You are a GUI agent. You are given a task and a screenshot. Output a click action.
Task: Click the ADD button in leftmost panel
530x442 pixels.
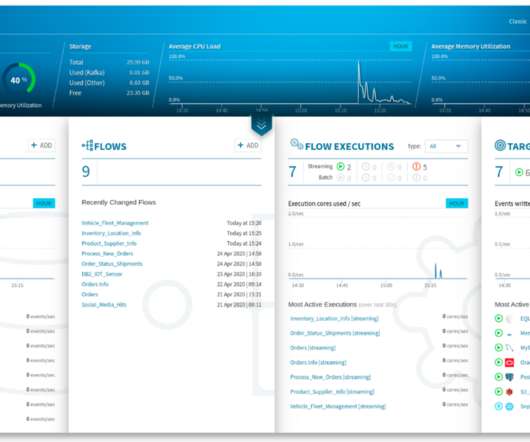click(42, 145)
